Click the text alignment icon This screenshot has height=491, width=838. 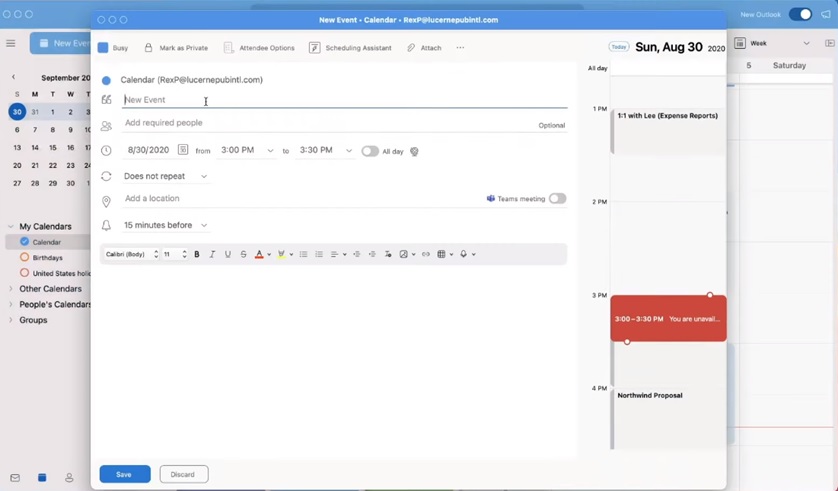tap(334, 254)
